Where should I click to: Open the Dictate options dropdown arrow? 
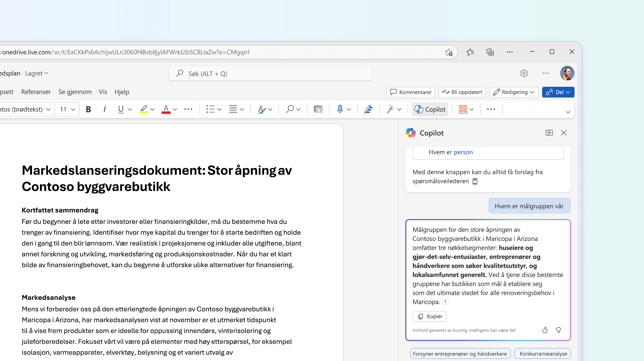tap(349, 109)
